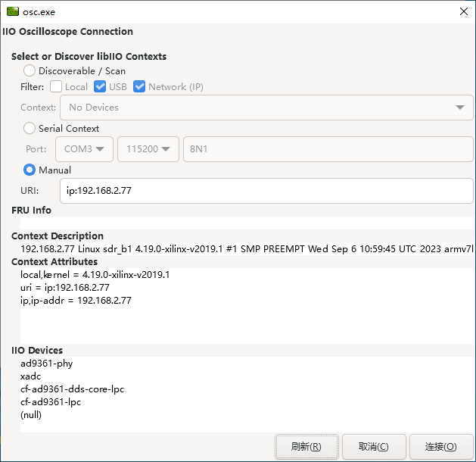Close the IIO Oscilloscope Connection dialog
Screen dimensions: 476x462
pyautogui.click(x=463, y=11)
